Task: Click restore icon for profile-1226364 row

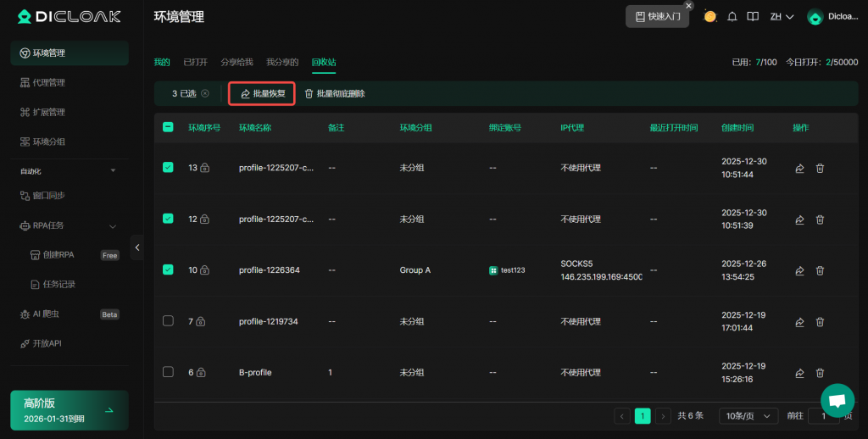Action: click(x=799, y=270)
